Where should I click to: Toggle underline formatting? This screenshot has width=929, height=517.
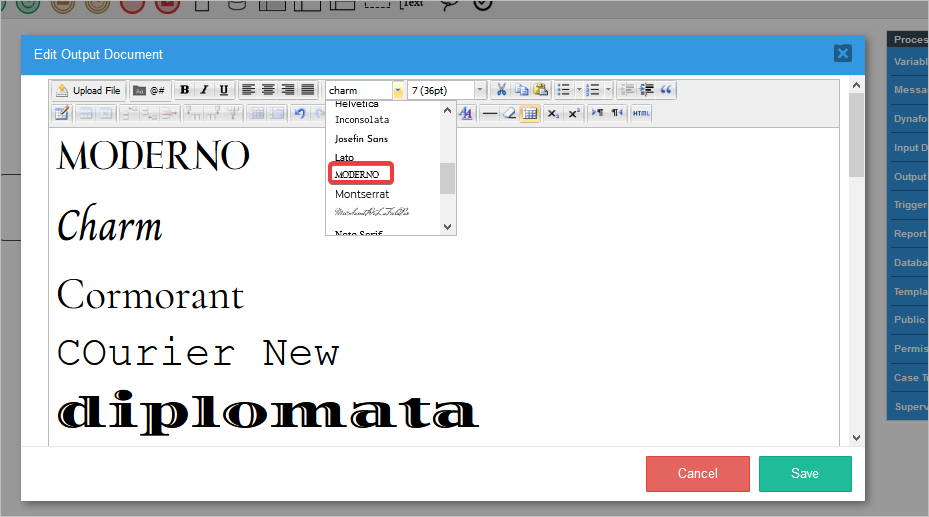pos(224,90)
